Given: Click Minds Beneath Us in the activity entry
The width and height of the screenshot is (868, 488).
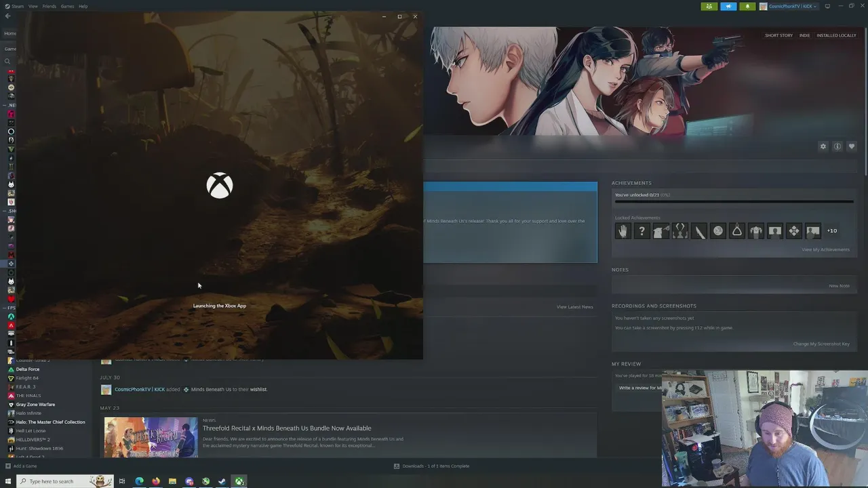Looking at the screenshot, I should pyautogui.click(x=211, y=389).
